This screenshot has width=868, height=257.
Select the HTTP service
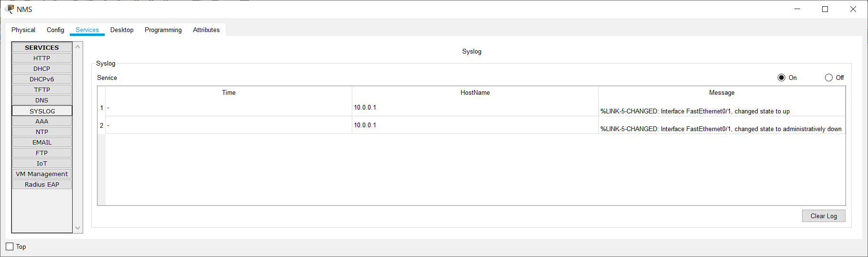pyautogui.click(x=42, y=58)
